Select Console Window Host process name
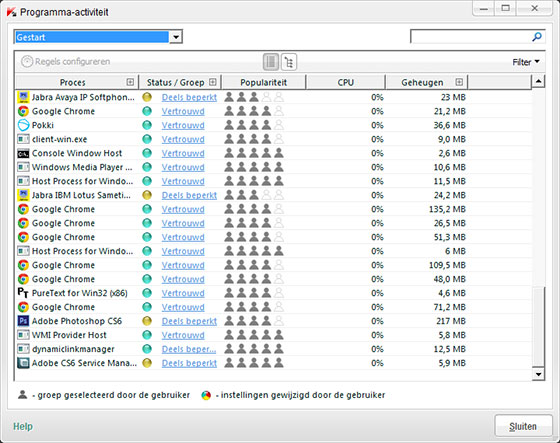Image resolution: width=560 pixels, height=443 pixels. coord(77,153)
